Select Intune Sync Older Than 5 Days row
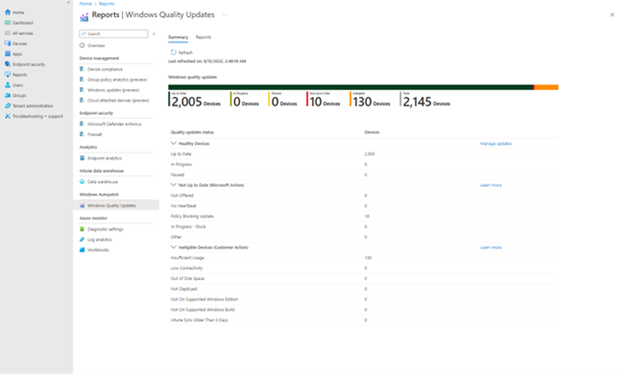Viewport: 624px width, 375px height. 363,320
